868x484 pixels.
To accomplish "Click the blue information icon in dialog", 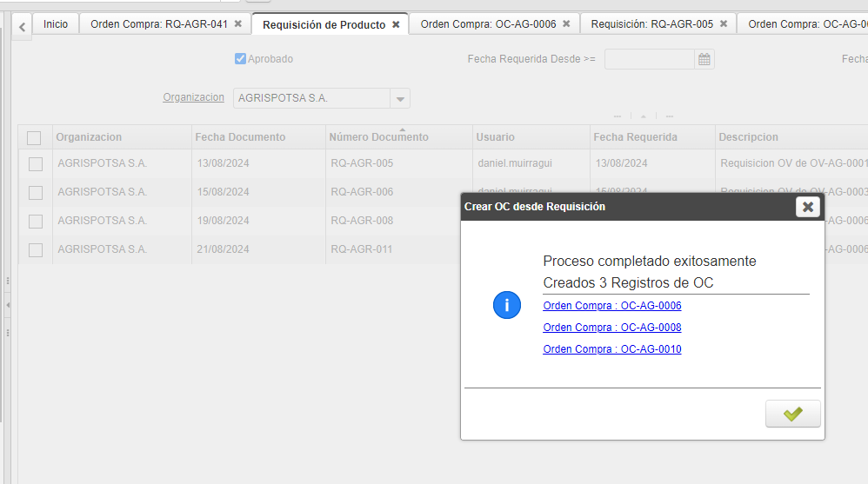I will 507,305.
